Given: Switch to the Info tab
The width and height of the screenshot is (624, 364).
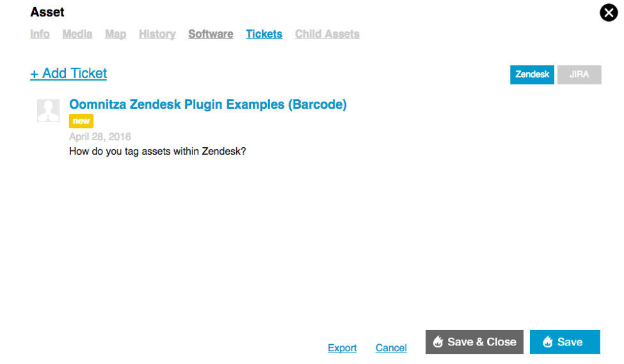Looking at the screenshot, I should tap(40, 34).
